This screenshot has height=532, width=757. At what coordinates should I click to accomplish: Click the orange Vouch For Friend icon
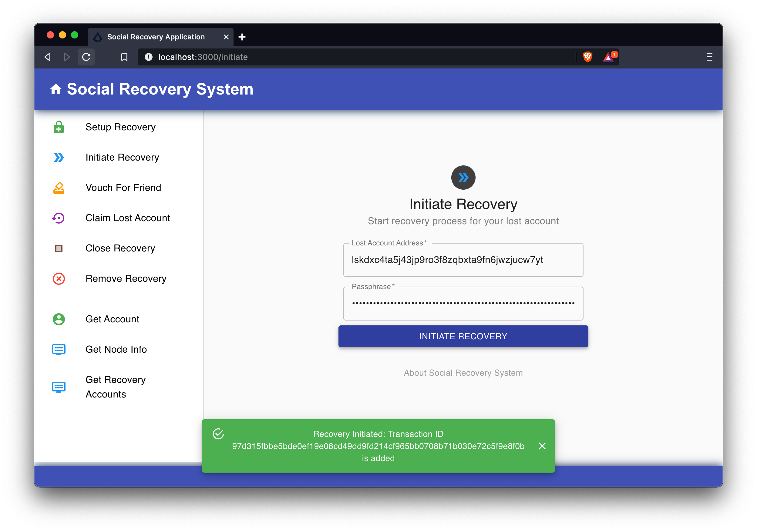coord(59,188)
